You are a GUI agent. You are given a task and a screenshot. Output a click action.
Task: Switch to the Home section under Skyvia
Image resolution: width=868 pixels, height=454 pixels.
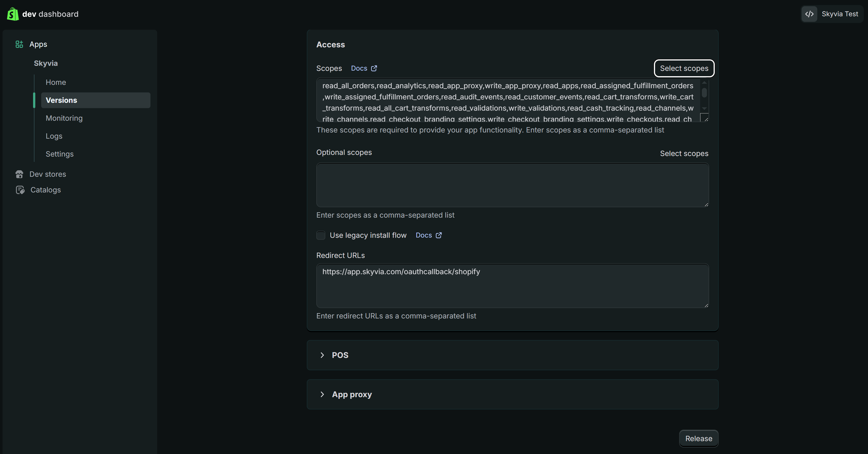[56, 82]
